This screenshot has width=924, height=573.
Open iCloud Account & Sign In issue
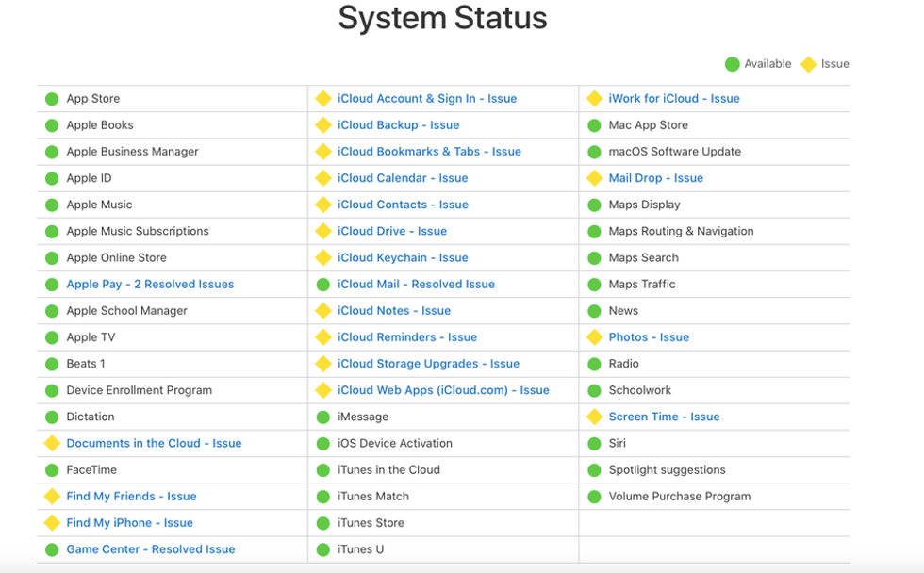pyautogui.click(x=426, y=99)
